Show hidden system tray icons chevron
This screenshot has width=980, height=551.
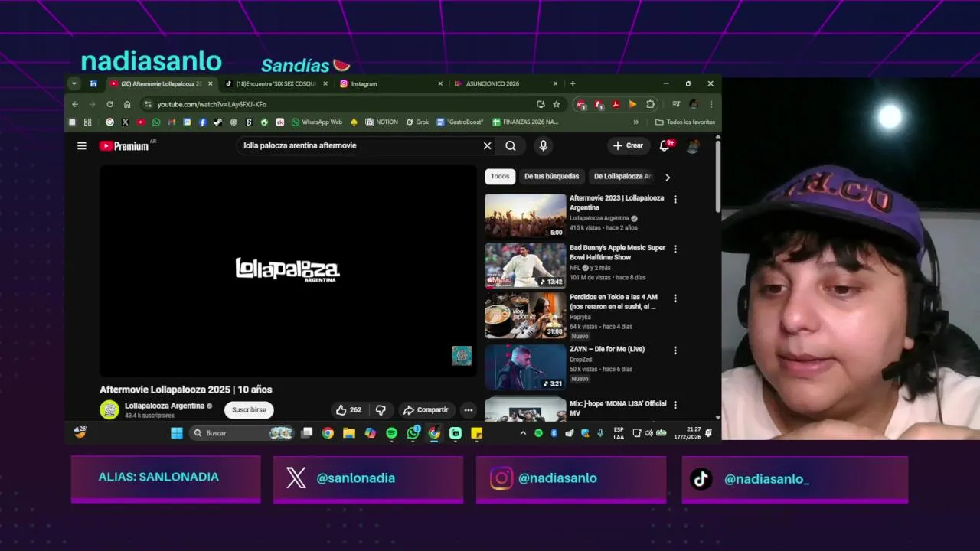[523, 433]
